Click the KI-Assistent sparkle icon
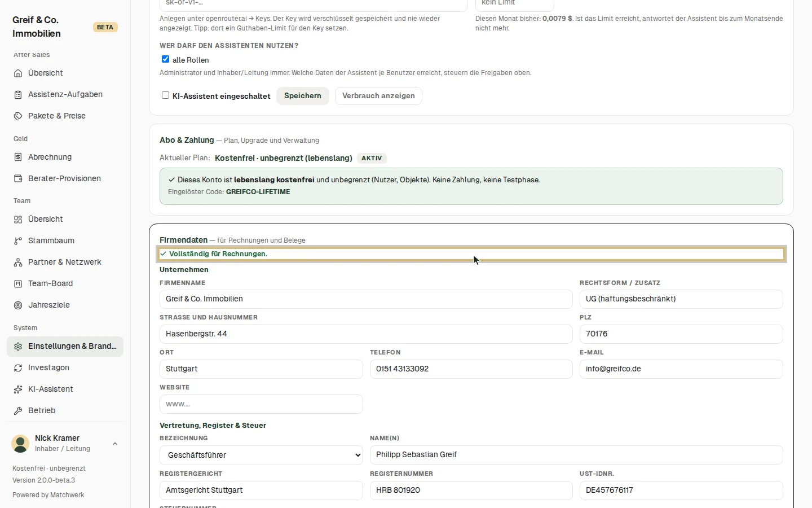812x508 pixels. click(18, 389)
